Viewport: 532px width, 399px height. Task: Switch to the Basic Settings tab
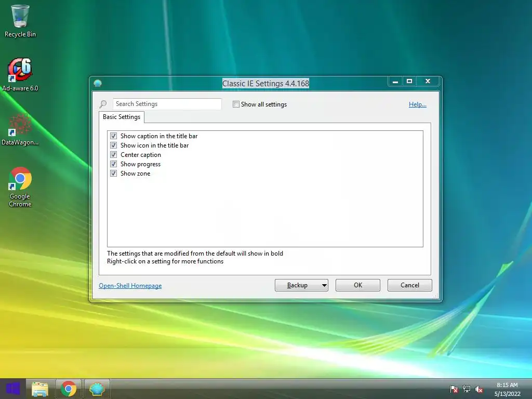[122, 117]
